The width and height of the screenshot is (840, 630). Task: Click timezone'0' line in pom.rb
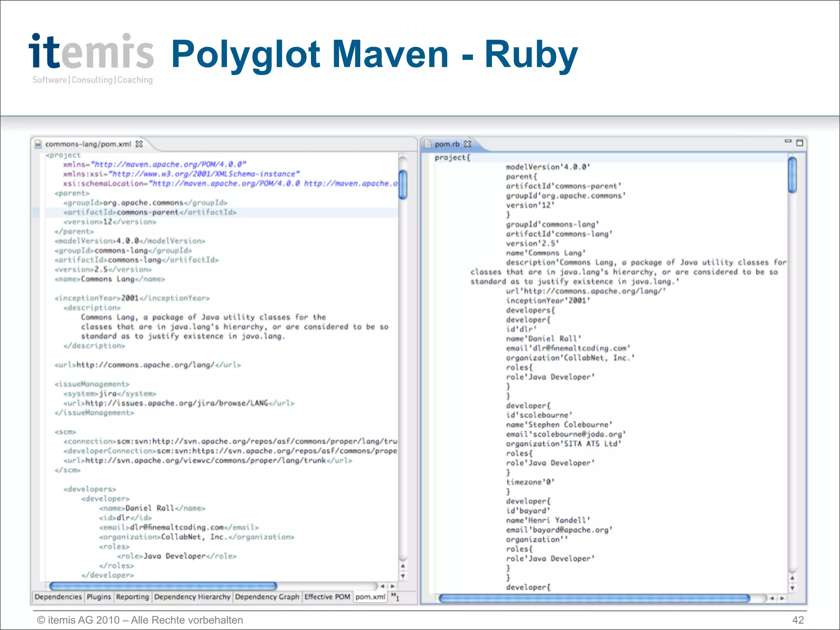pyautogui.click(x=530, y=482)
